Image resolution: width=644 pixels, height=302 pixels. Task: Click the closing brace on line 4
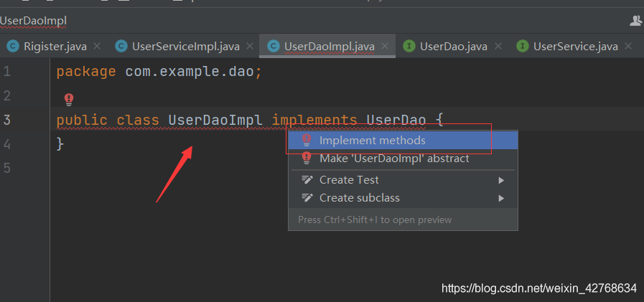pos(60,144)
